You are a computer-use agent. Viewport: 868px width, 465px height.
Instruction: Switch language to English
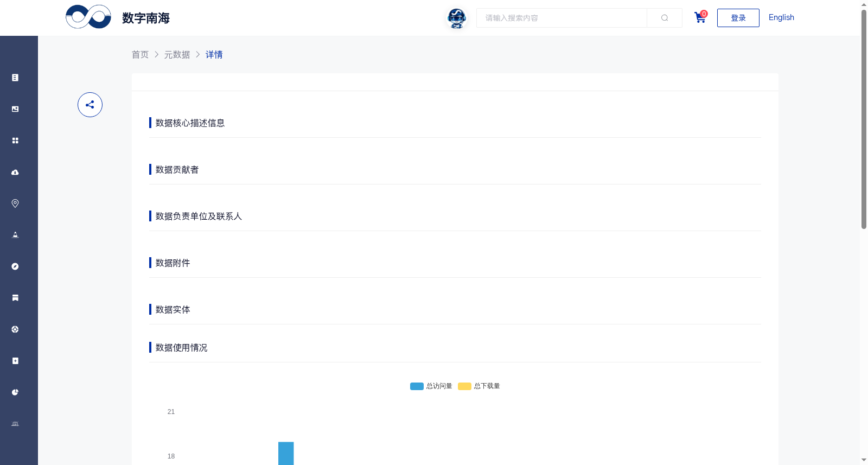781,17
